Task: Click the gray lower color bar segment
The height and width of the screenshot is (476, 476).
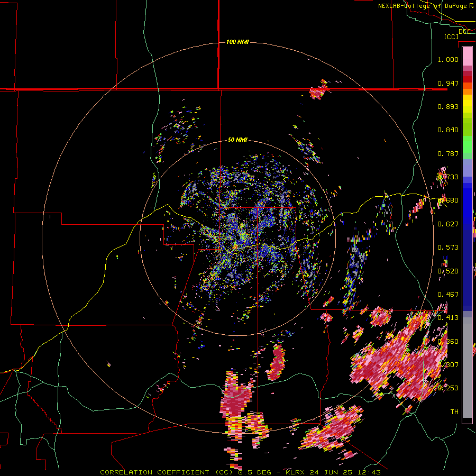Action: click(x=467, y=368)
